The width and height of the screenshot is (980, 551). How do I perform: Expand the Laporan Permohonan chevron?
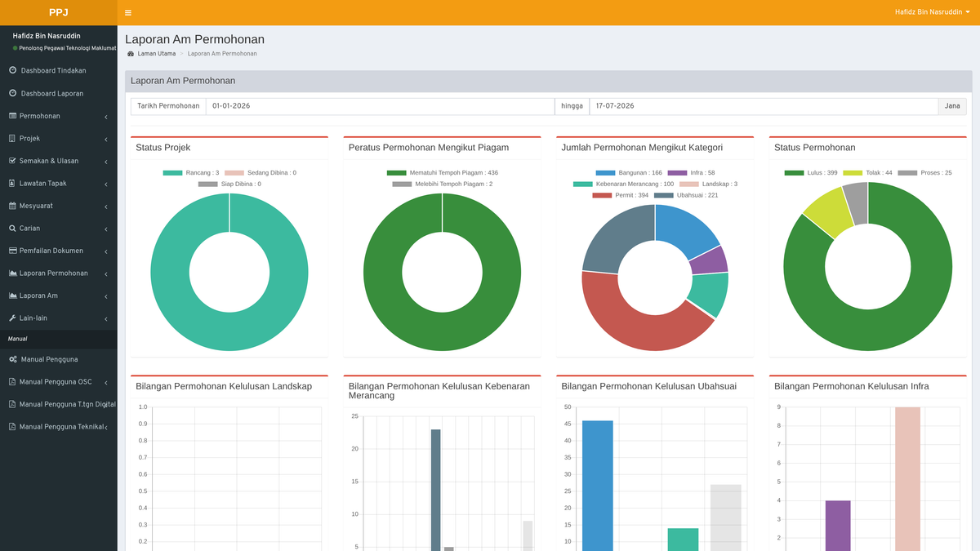[106, 273]
